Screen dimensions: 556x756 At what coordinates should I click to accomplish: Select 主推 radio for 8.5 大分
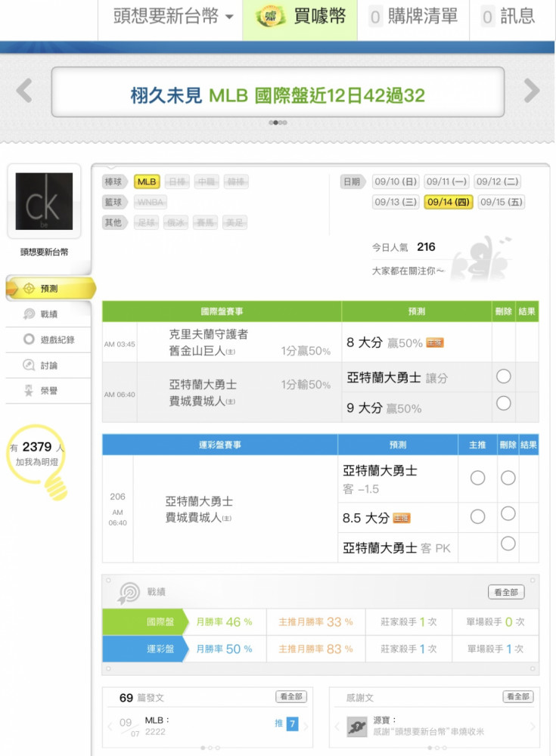477,516
